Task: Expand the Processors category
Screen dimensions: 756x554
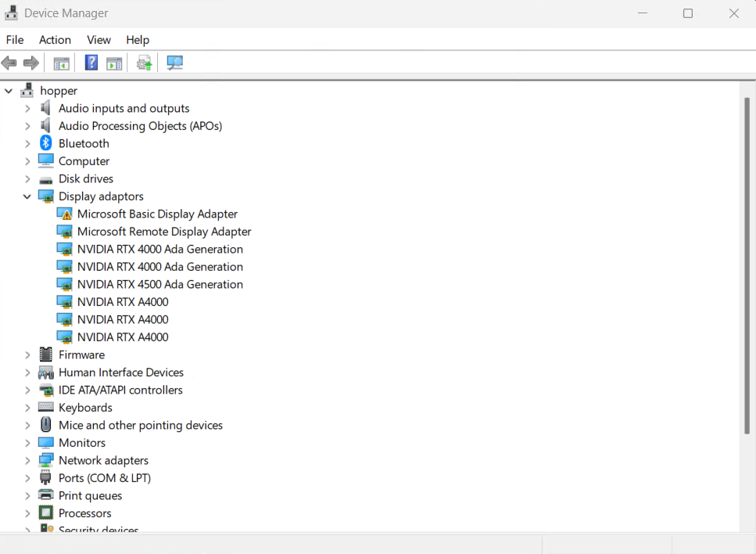Action: pos(27,513)
